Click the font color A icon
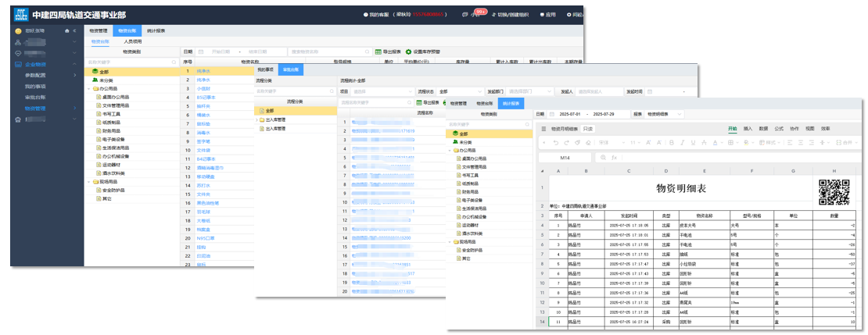 [x=716, y=143]
